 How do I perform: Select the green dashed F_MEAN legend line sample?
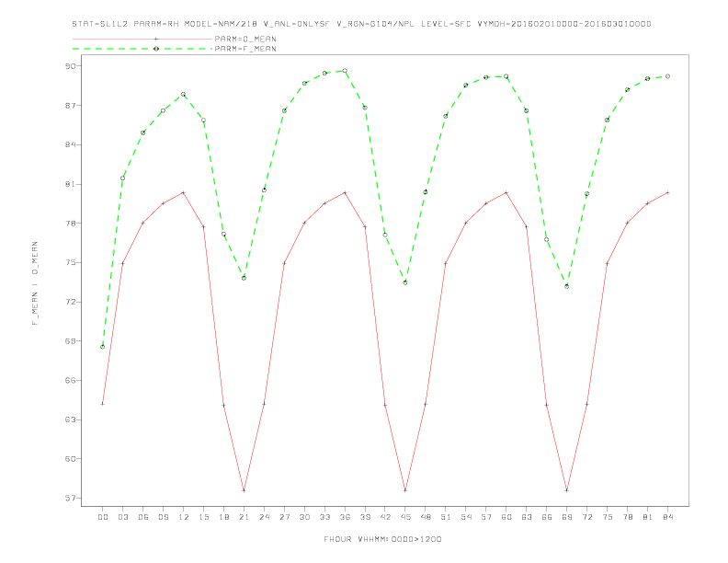pos(142,49)
